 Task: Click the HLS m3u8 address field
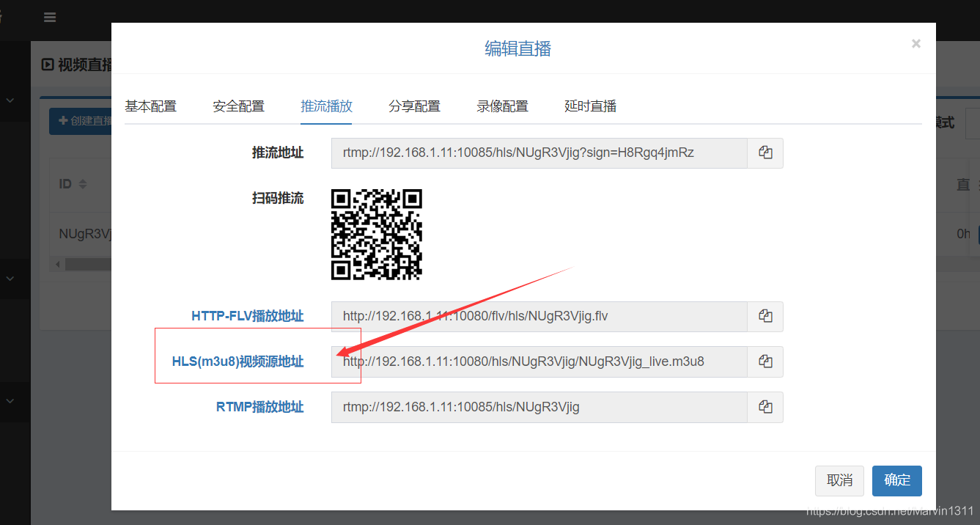click(x=539, y=361)
